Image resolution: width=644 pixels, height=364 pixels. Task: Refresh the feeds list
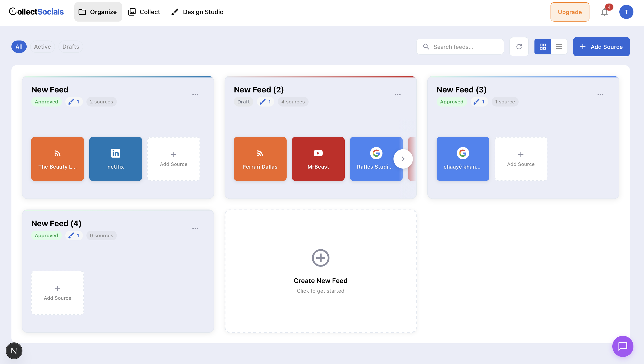click(519, 46)
